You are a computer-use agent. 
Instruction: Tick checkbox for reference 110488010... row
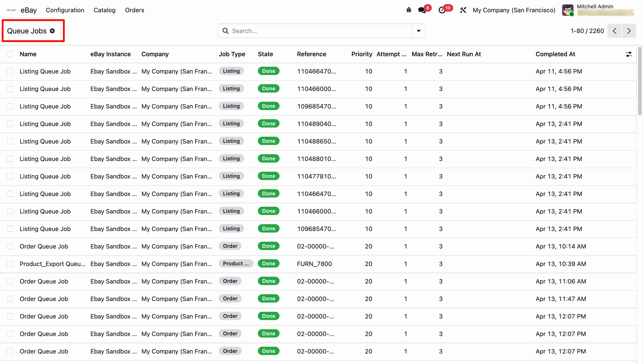(x=10, y=159)
